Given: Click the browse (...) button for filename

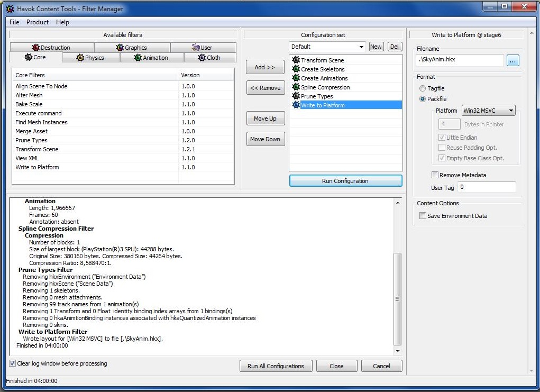Looking at the screenshot, I should (513, 61).
